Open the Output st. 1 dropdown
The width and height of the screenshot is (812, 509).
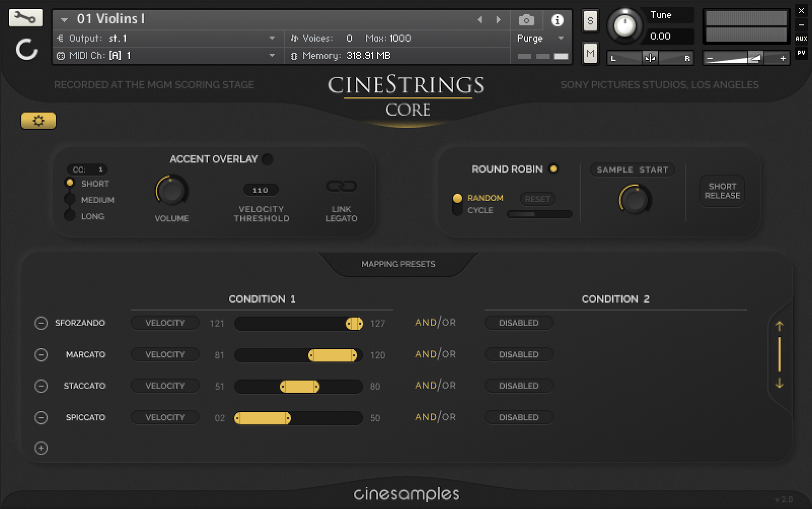click(273, 38)
